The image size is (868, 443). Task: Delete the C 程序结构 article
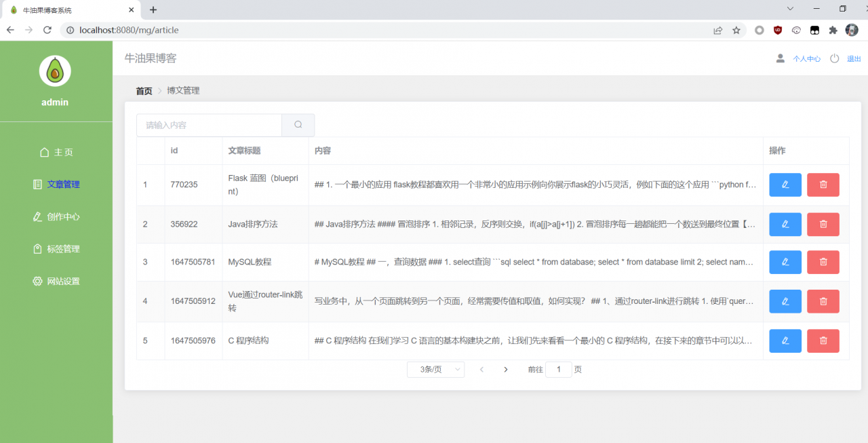[823, 341]
